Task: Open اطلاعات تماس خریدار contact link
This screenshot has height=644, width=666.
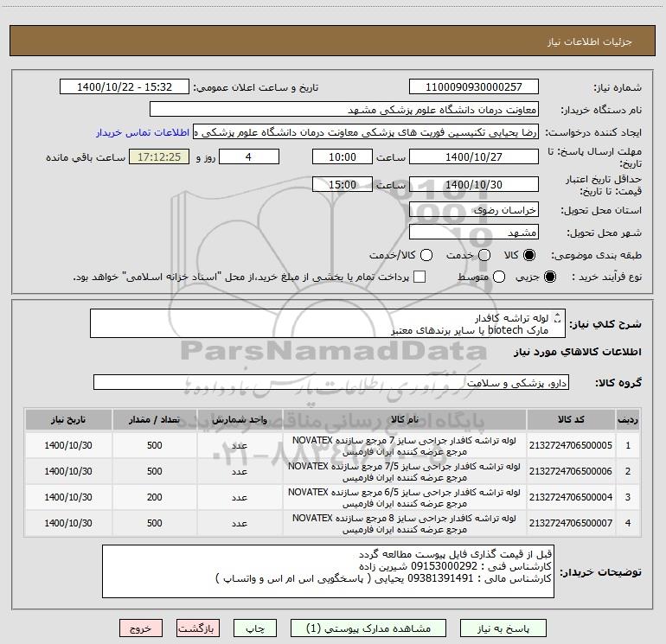Action: pyautogui.click(x=143, y=132)
